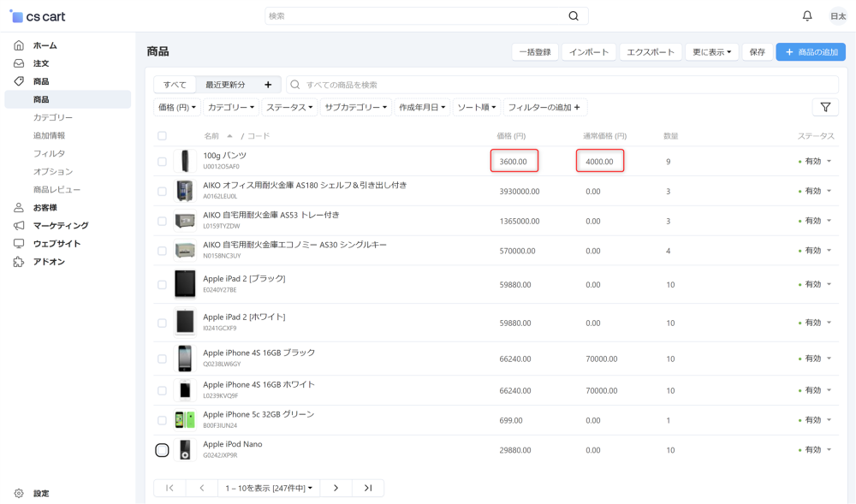Click the search magnifier icon in the top bar

click(574, 15)
